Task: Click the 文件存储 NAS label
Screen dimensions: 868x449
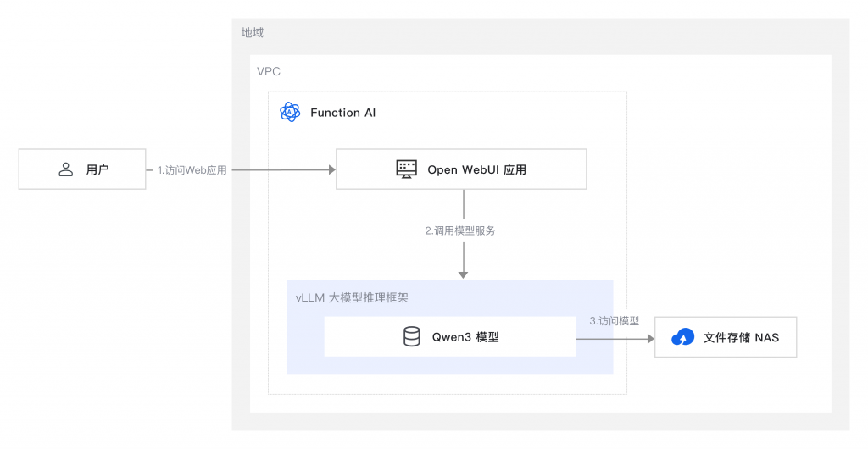Action: pos(741,337)
